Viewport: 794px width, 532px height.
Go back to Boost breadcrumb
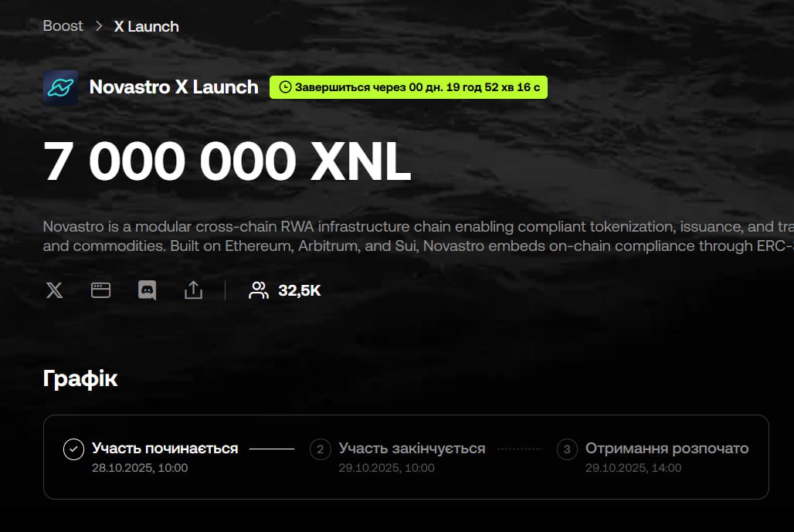click(63, 25)
